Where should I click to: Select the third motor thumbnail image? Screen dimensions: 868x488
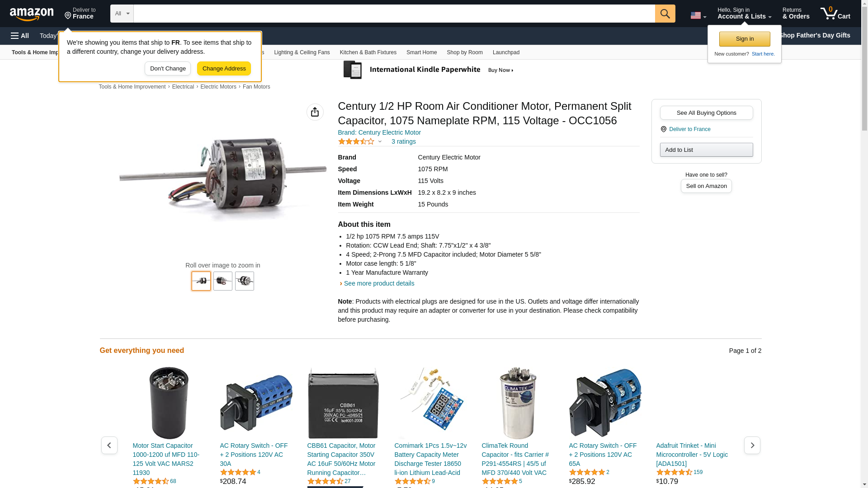click(x=245, y=281)
